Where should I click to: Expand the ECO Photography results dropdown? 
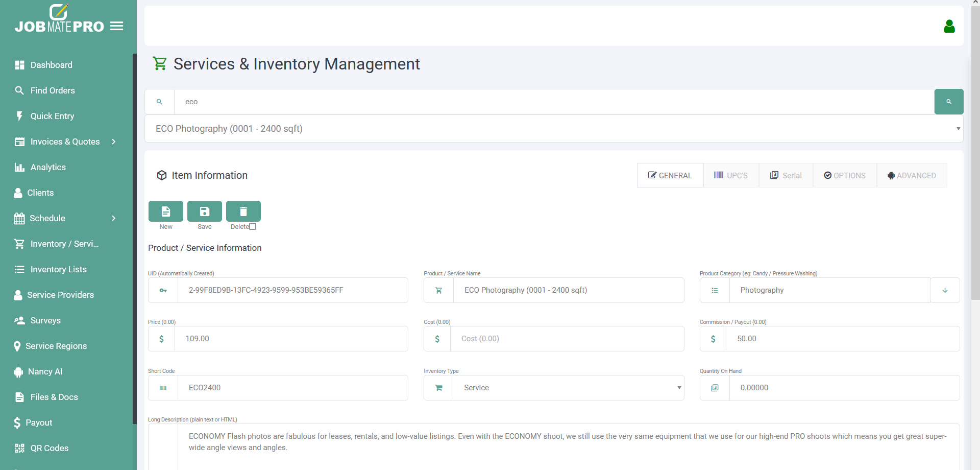point(553,129)
